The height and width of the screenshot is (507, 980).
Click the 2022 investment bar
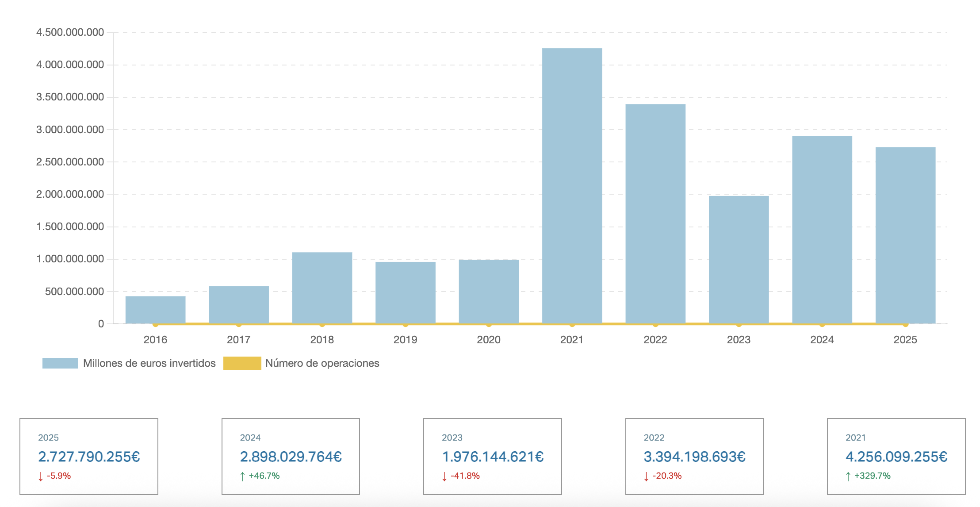(x=655, y=214)
